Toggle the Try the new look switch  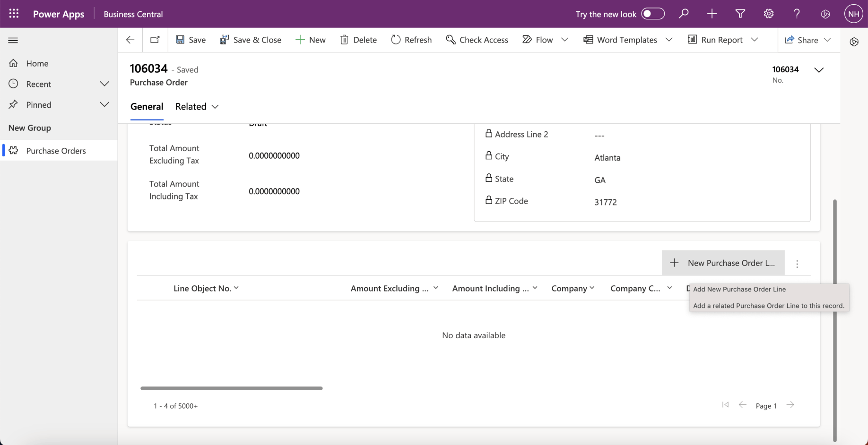click(x=653, y=14)
